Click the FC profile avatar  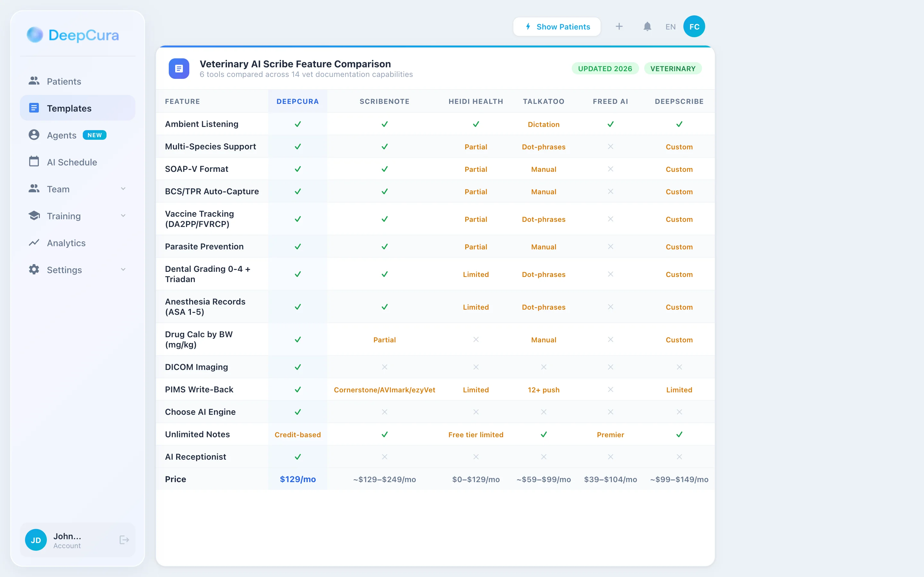click(694, 27)
